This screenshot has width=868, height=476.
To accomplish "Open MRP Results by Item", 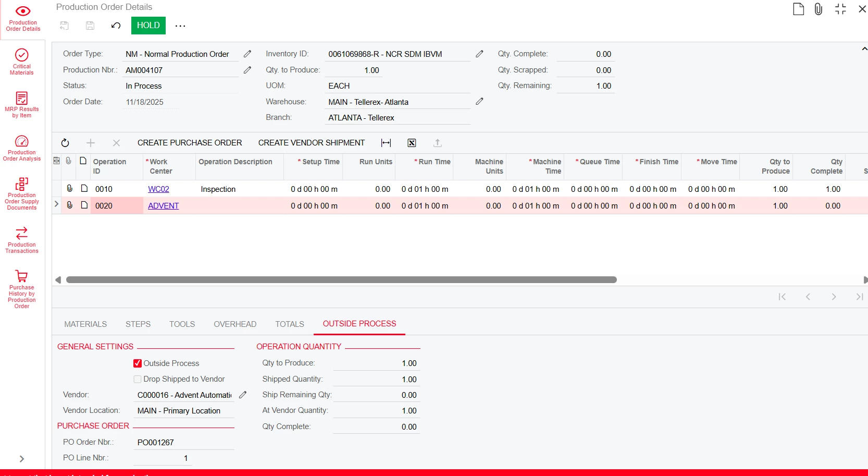I will click(22, 105).
